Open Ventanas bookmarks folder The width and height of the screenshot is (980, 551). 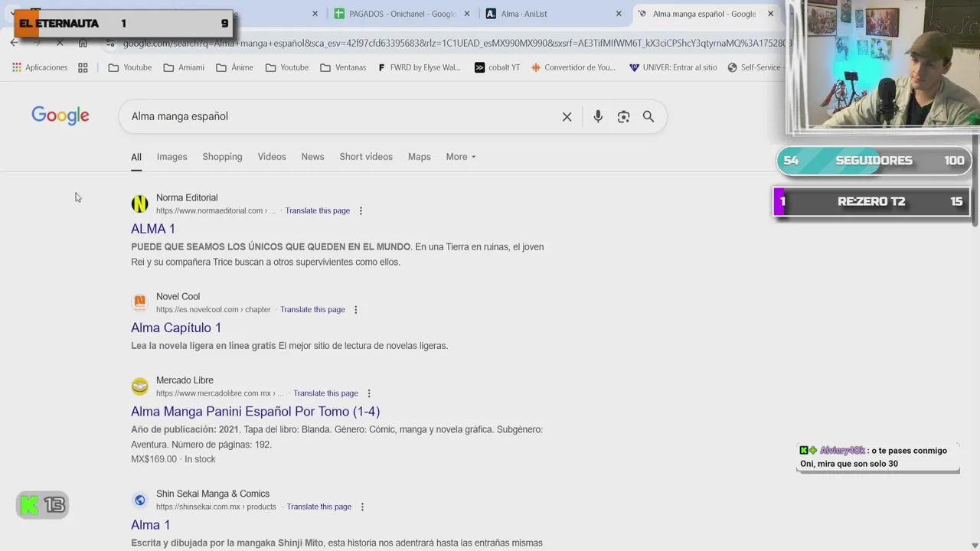[x=343, y=67]
